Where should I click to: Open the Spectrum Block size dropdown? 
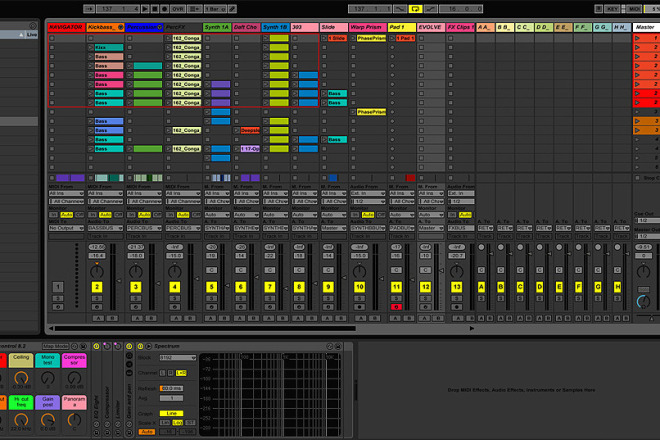[x=178, y=358]
